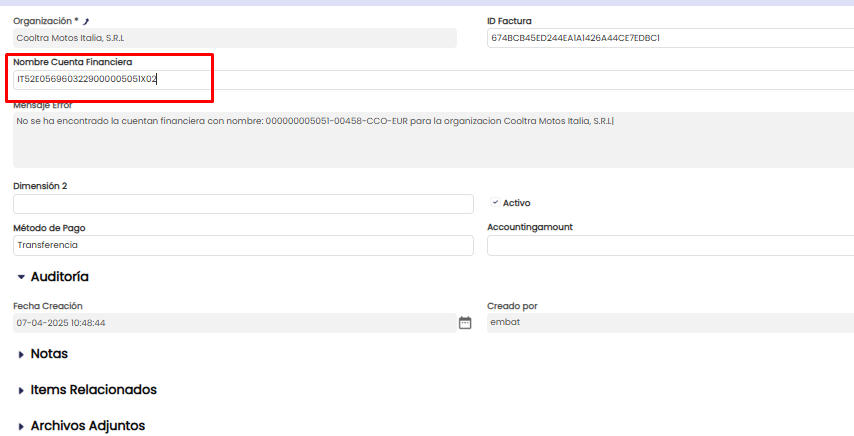This screenshot has width=854, height=436.
Task: Click the pencil icon beside Organización
Action: (x=86, y=21)
